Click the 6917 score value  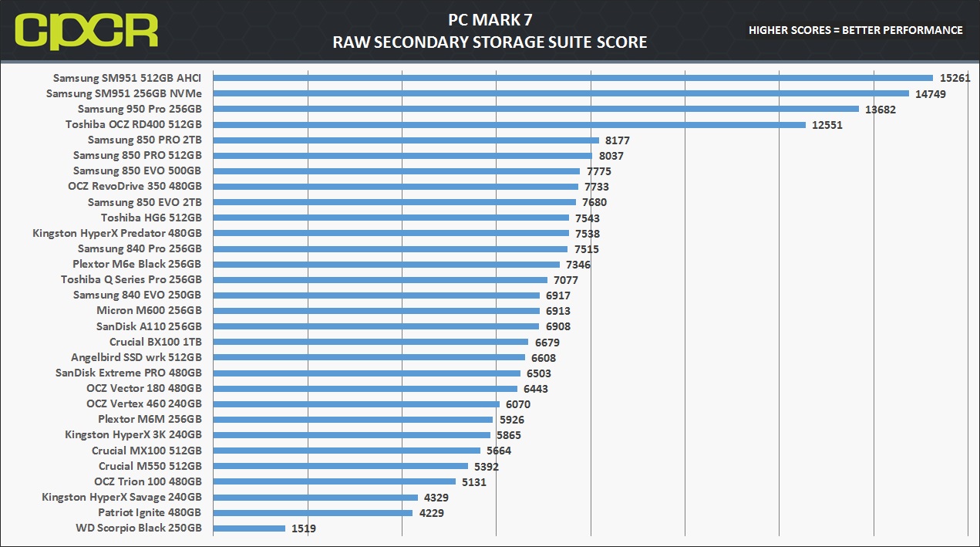click(x=558, y=295)
